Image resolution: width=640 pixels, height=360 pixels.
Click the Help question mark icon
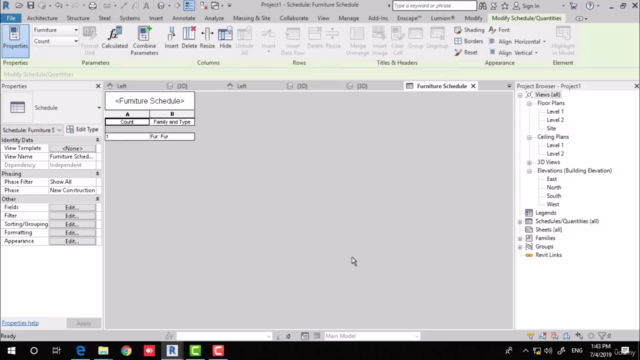590,6
